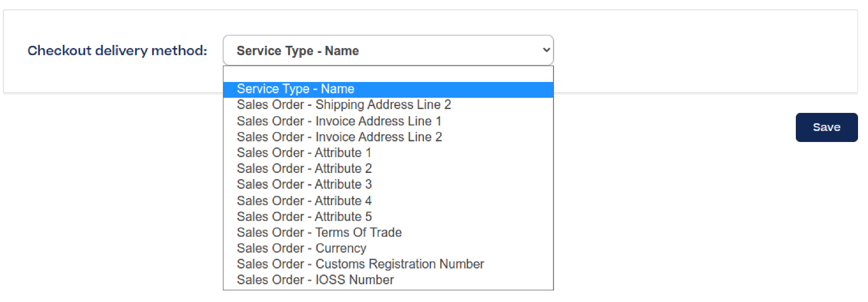The height and width of the screenshot is (302, 868).
Task: Select Sales Order - Shipping Address Line 2
Action: point(344,104)
